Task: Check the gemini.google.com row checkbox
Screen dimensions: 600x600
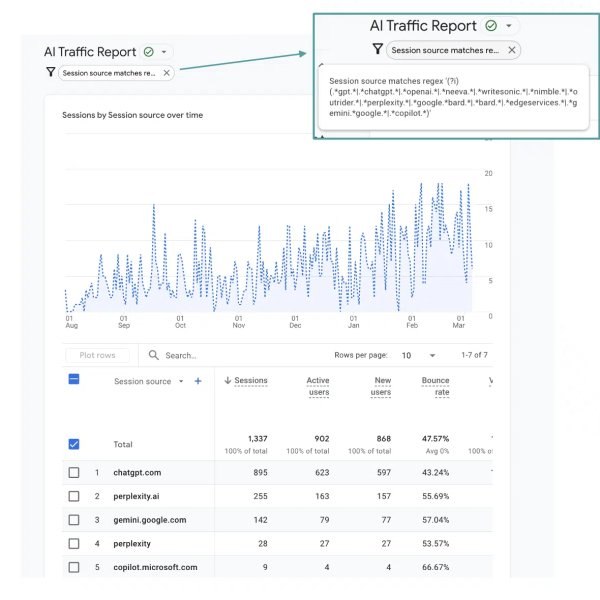Action: coord(74,520)
